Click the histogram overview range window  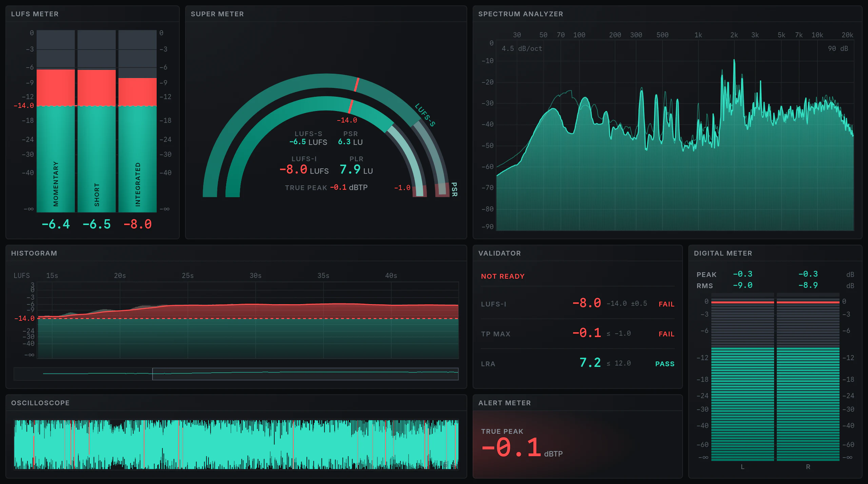[x=305, y=374]
